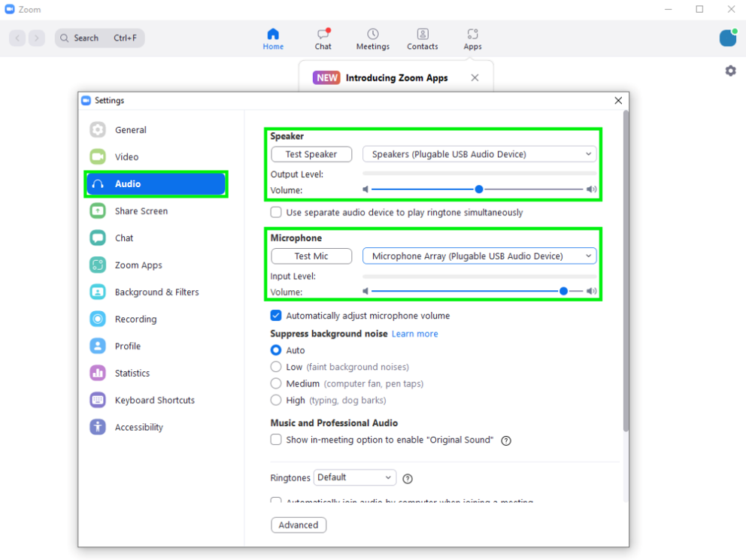This screenshot has width=746, height=560.
Task: Dismiss the Introducing Zoom Apps banner
Action: coord(475,77)
